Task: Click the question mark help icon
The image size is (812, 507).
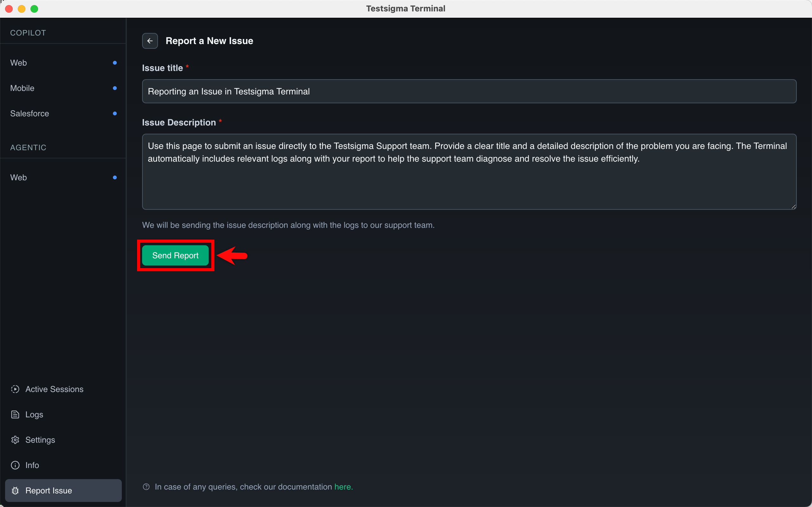Action: 146,487
